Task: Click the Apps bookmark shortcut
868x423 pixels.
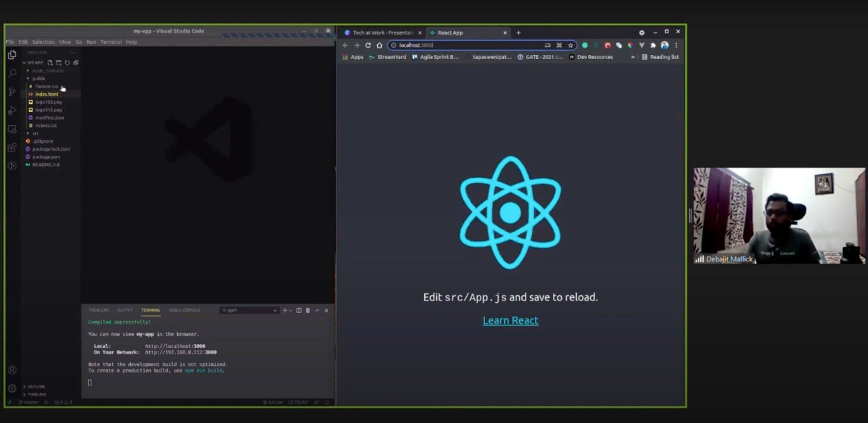Action: click(353, 57)
